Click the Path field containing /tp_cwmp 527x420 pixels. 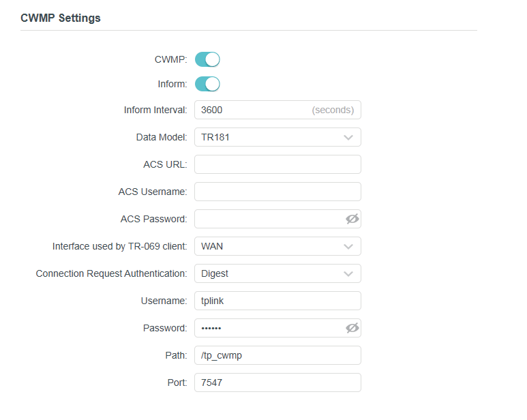(x=277, y=355)
